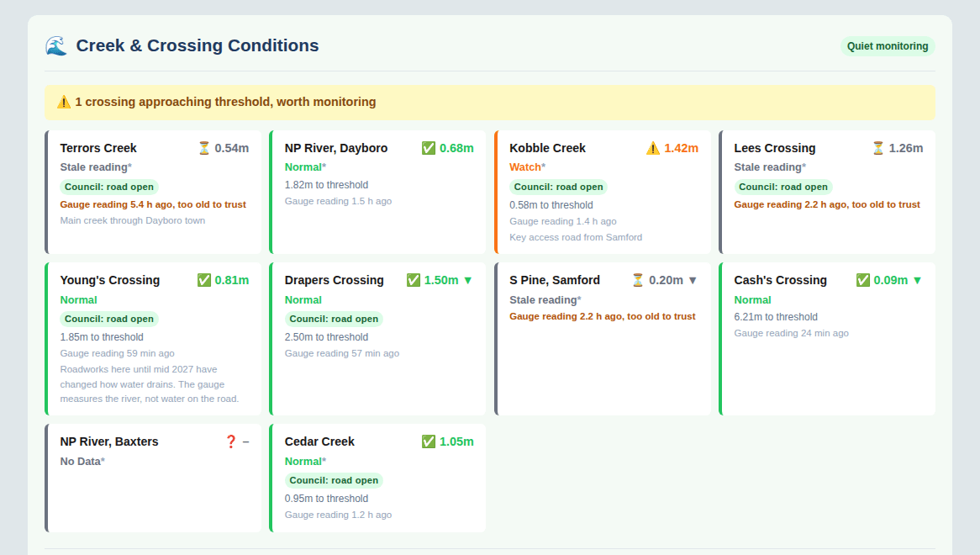Click the Quiet monitoring status badge
Viewport: 980px width, 555px height.
coord(888,46)
